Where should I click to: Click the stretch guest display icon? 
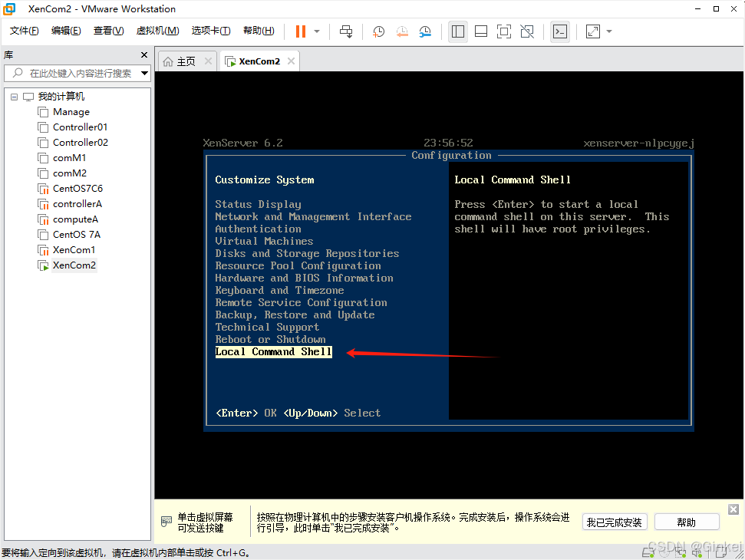click(x=592, y=31)
